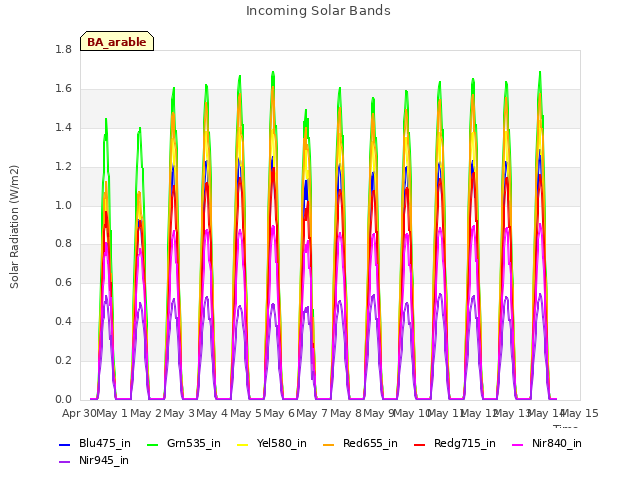Click the orange Red655_in legend swatch

[329, 444]
